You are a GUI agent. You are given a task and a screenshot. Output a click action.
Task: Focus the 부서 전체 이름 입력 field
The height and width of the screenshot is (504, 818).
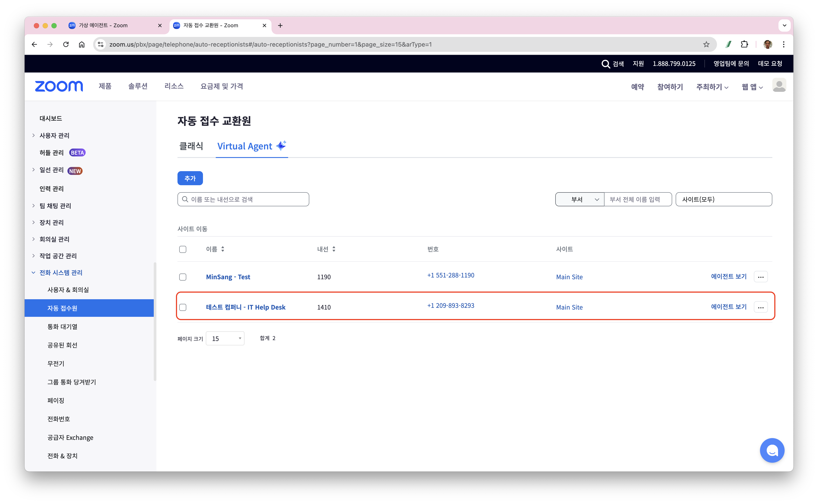pos(638,199)
